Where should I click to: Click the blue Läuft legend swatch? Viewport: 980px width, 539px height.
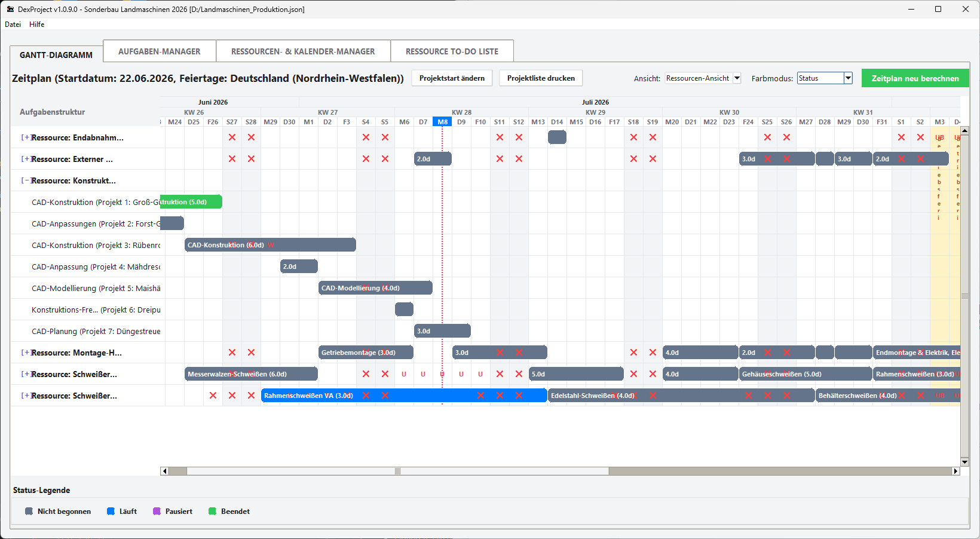111,512
